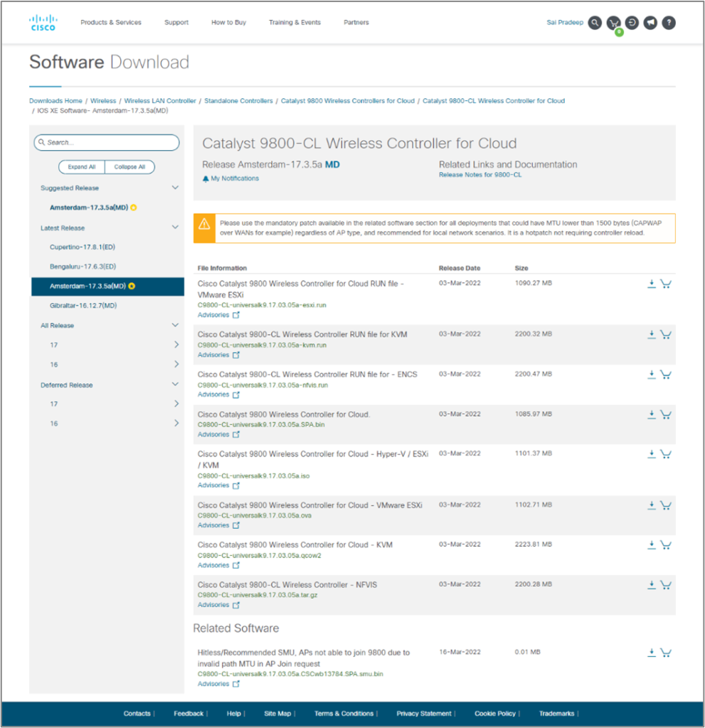Select the highlighted Amsterdam-17.3.5a(MD) latest release
This screenshot has height=728, width=705.
pos(108,287)
